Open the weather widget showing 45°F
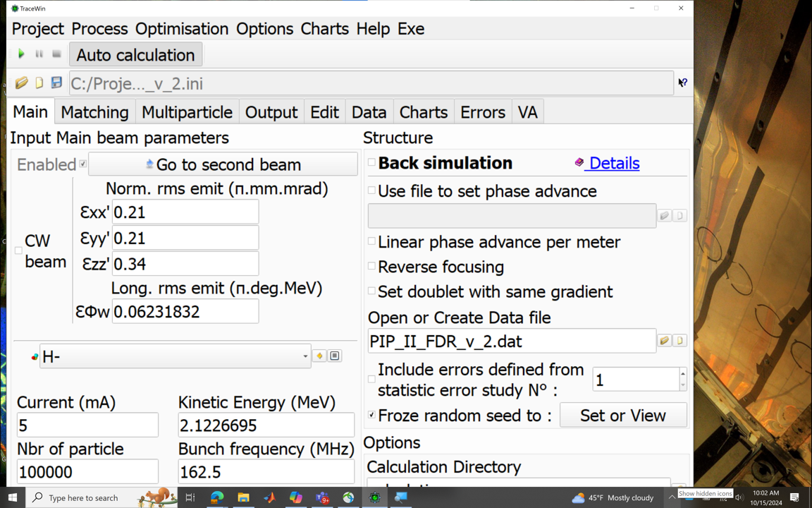Image resolution: width=812 pixels, height=508 pixels. tap(613, 497)
